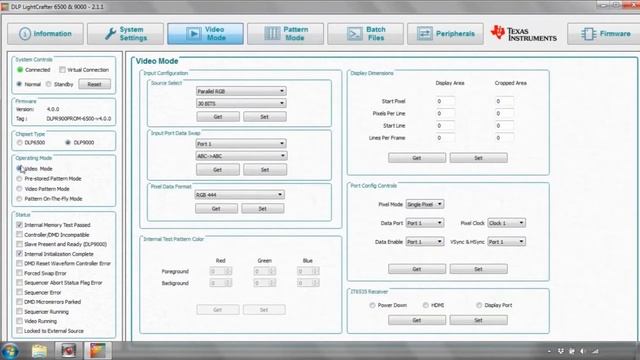The height and width of the screenshot is (360, 640).
Task: Select Pattern On-The-Fly Mode
Action: pyautogui.click(x=19, y=199)
